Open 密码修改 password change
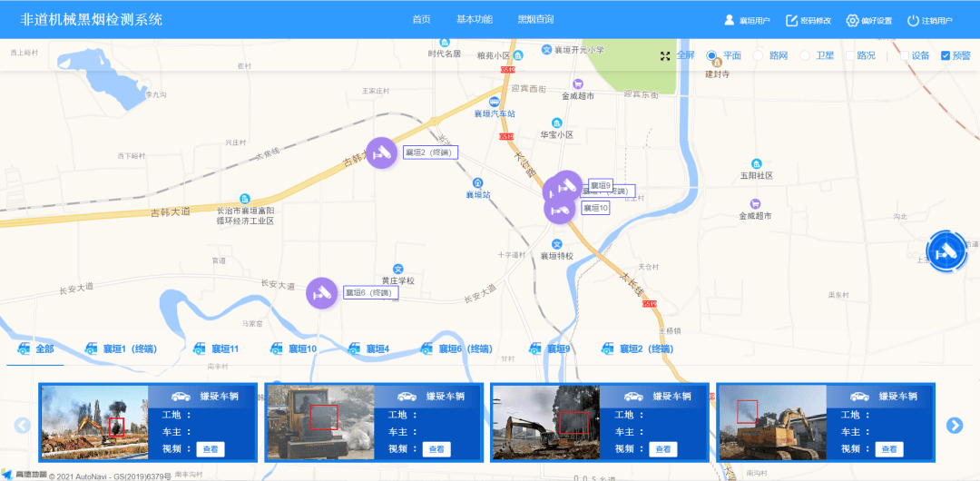 click(791, 20)
